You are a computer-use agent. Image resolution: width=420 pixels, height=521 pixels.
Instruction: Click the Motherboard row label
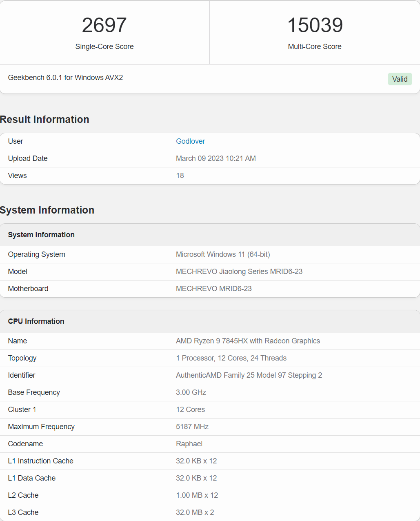click(x=28, y=289)
